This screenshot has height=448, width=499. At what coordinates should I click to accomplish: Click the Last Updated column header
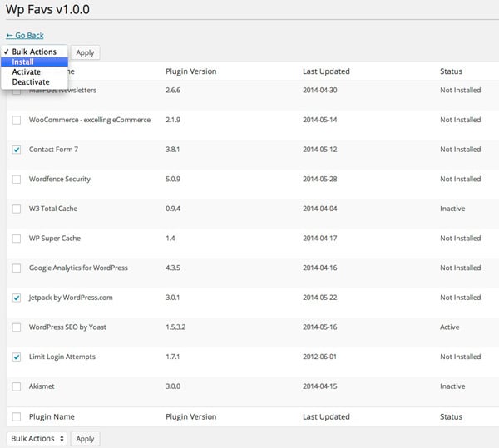[326, 71]
